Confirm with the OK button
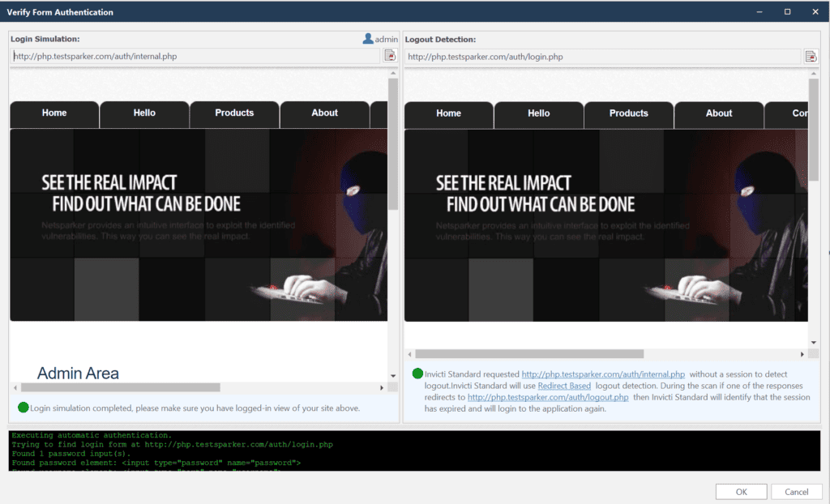This screenshot has width=830, height=504. tap(741, 492)
